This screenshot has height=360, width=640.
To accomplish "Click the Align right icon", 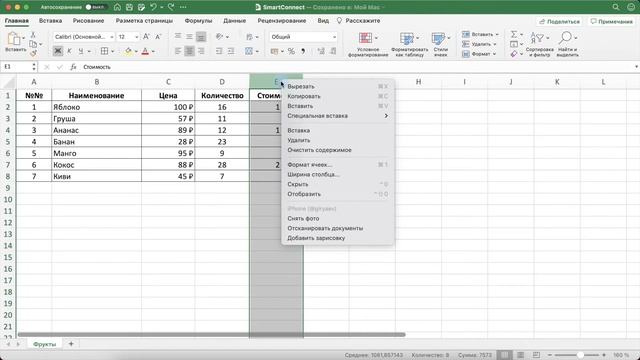I will click(x=201, y=51).
